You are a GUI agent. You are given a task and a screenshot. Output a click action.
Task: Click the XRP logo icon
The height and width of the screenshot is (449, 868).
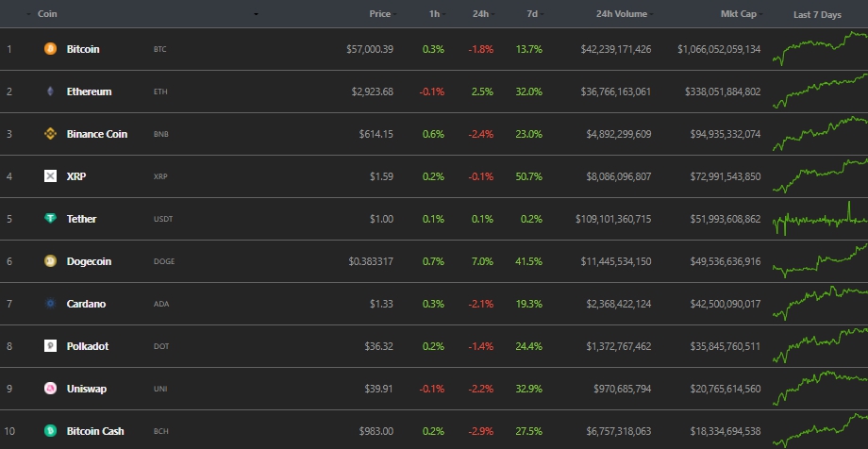[50, 176]
